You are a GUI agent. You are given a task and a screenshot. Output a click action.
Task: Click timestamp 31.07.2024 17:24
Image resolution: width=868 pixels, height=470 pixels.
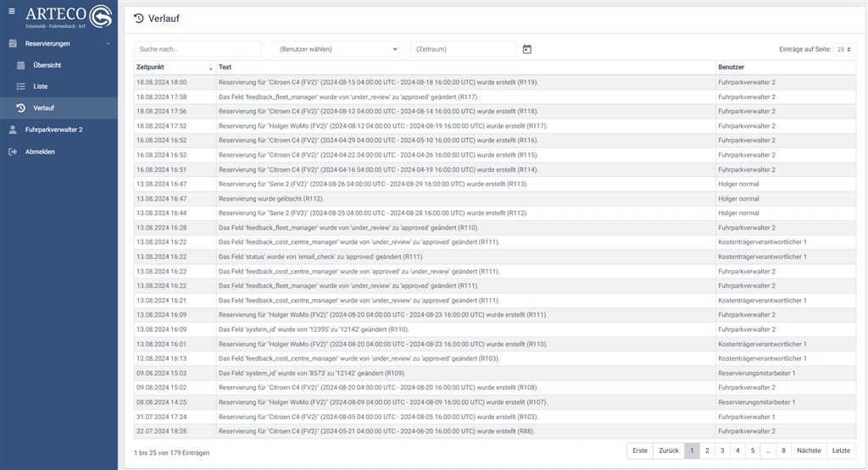pos(162,417)
